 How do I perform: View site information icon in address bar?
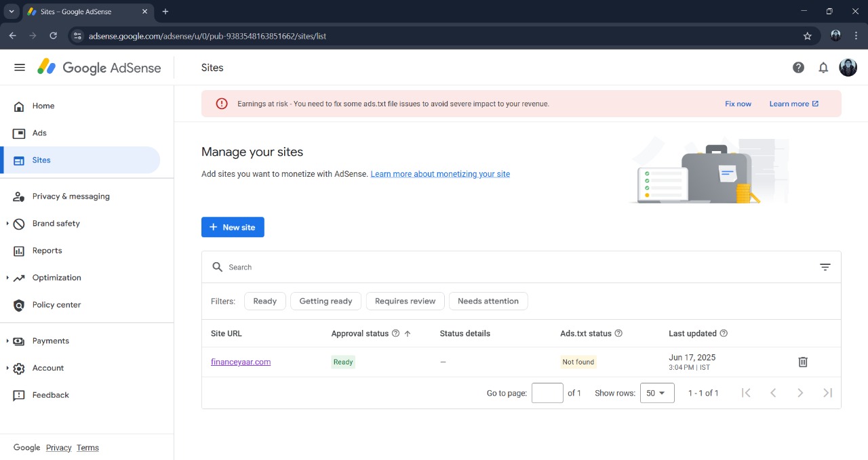click(77, 36)
